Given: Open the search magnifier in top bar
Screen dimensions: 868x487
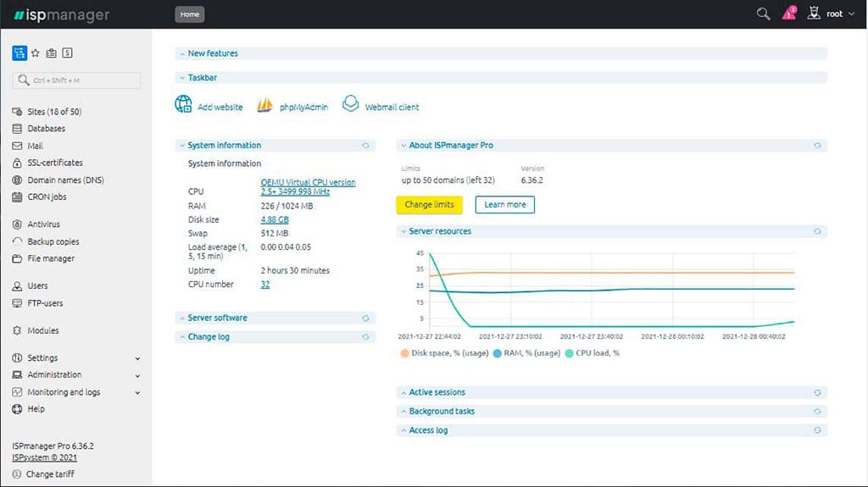Looking at the screenshot, I should 763,14.
